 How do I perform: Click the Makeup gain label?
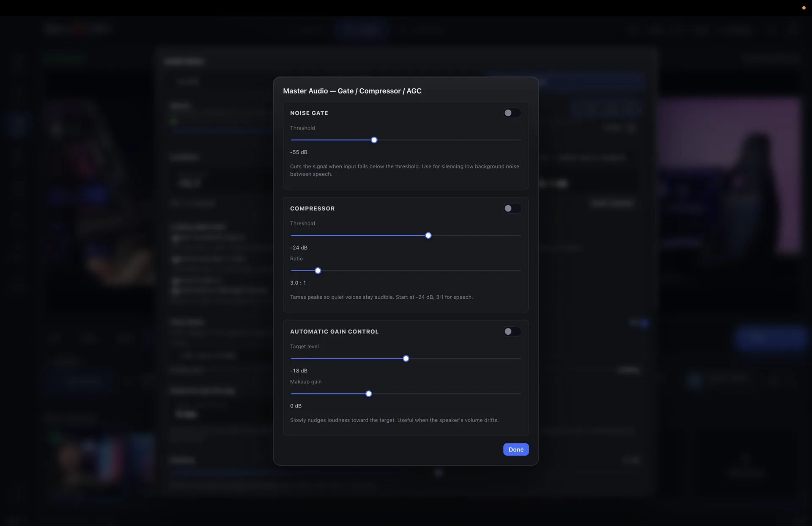[x=305, y=382]
